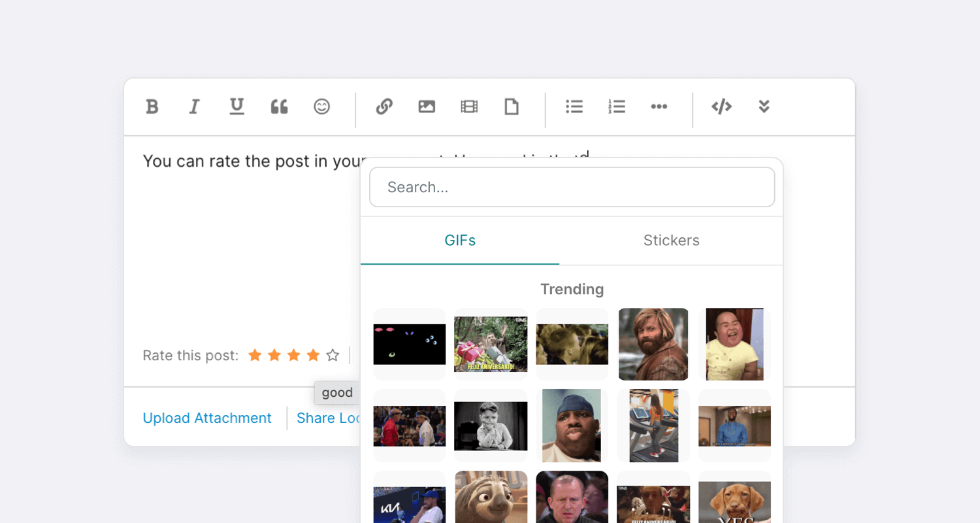Toggle bold formatting
980x523 pixels.
[152, 107]
